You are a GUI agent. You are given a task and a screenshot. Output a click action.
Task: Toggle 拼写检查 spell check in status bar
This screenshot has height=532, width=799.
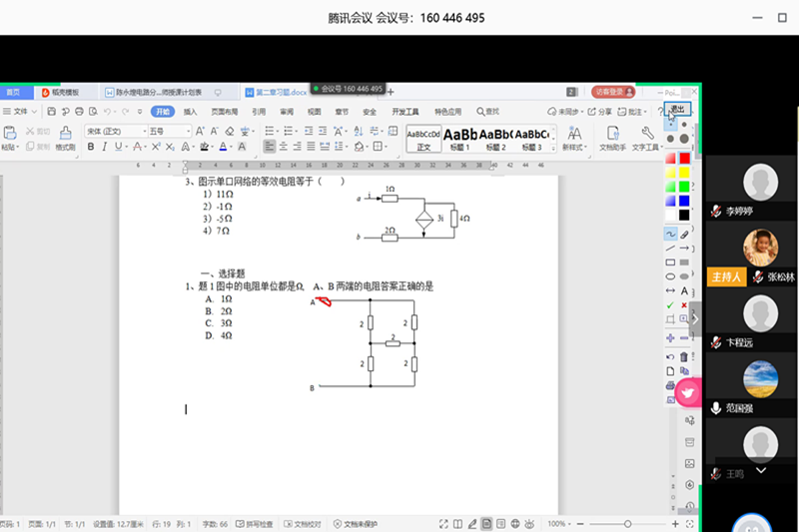tap(259, 524)
